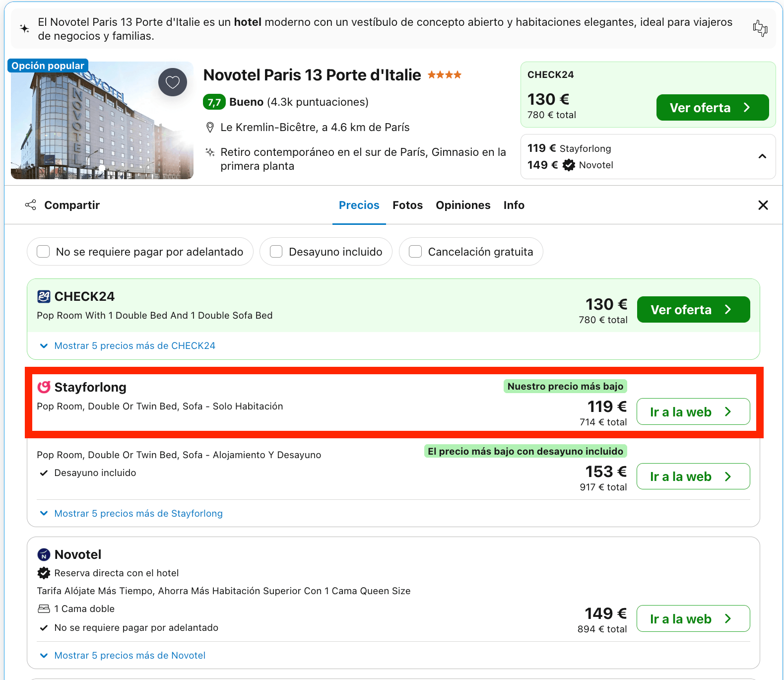784x680 pixels.
Task: Click the AI sparkle icon beside summary
Action: pos(24,29)
